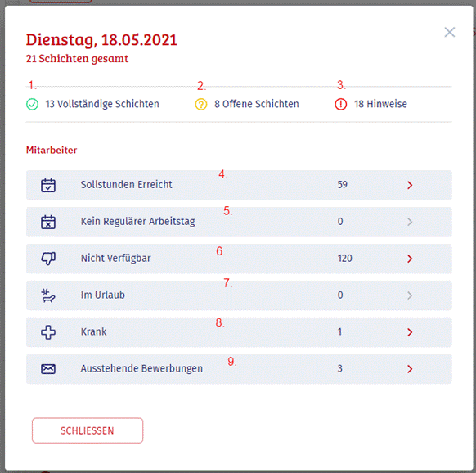Click the gray chevron for Im Urlaub
The height and width of the screenshot is (473, 476).
coord(410,295)
